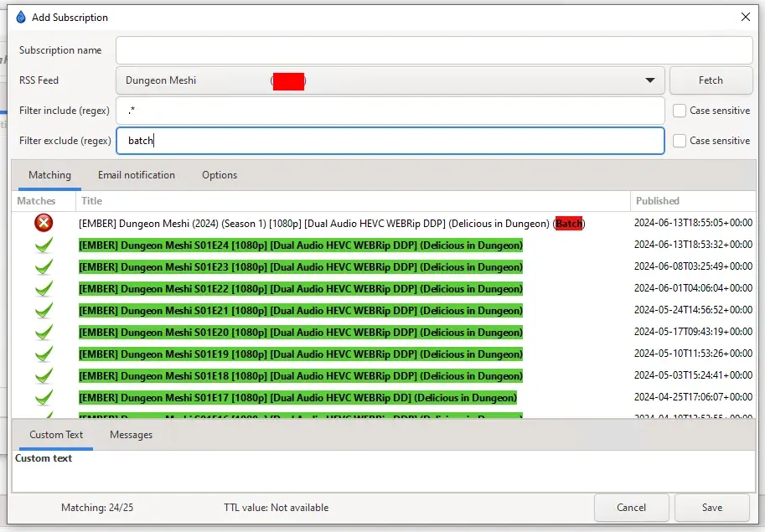Open the Options tab

(220, 175)
